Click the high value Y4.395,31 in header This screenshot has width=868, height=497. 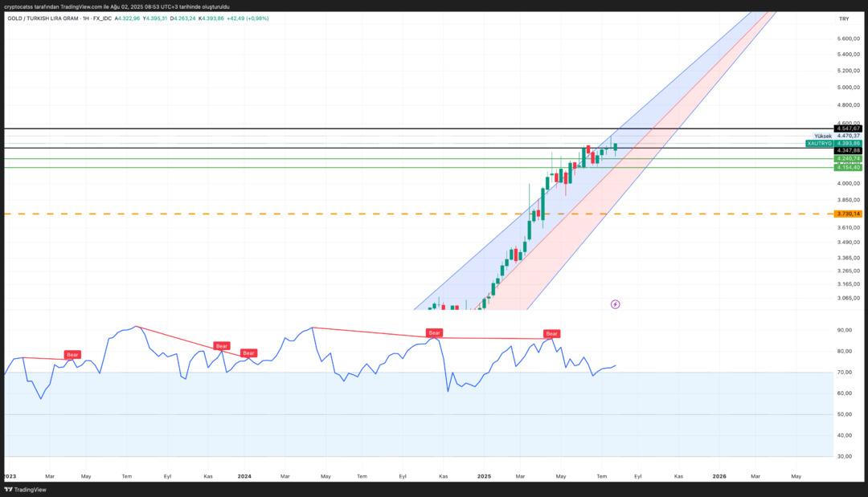coord(155,18)
